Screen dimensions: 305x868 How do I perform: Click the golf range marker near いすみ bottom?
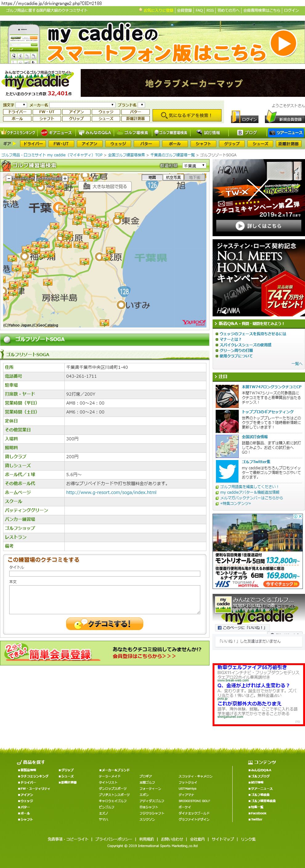click(x=104, y=323)
